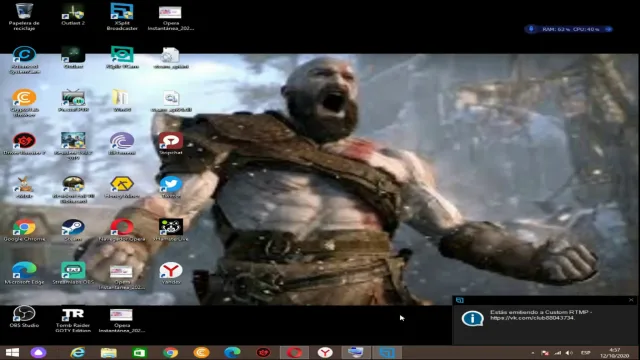This screenshot has width=640, height=360.
Task: Launch the Steam desktop shortcut
Action: pos(73,230)
